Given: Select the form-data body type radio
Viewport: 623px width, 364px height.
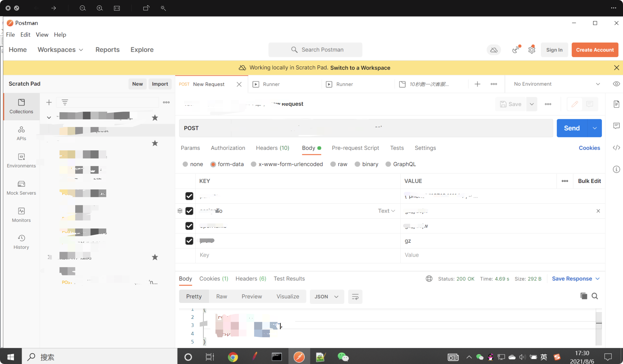Looking at the screenshot, I should click(x=213, y=164).
